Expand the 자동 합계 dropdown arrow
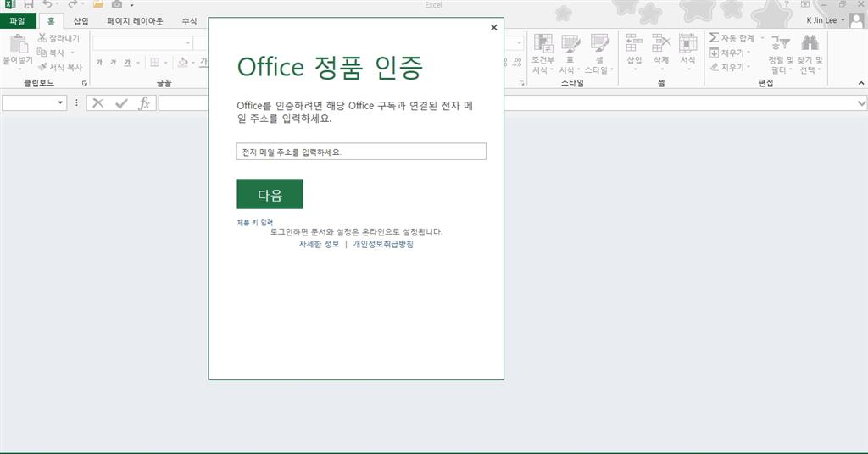 (x=762, y=37)
